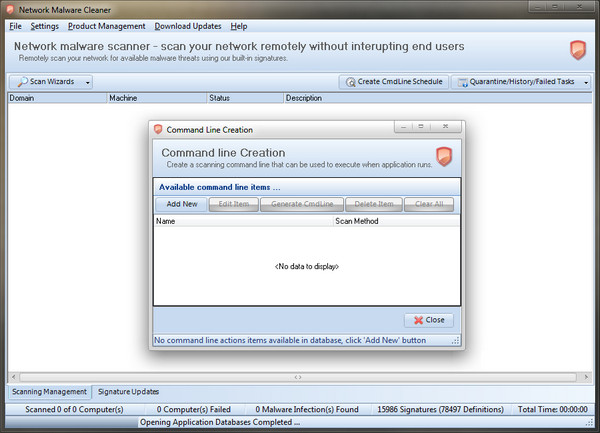
Task: Open the Product Management menu
Action: pyautogui.click(x=106, y=25)
